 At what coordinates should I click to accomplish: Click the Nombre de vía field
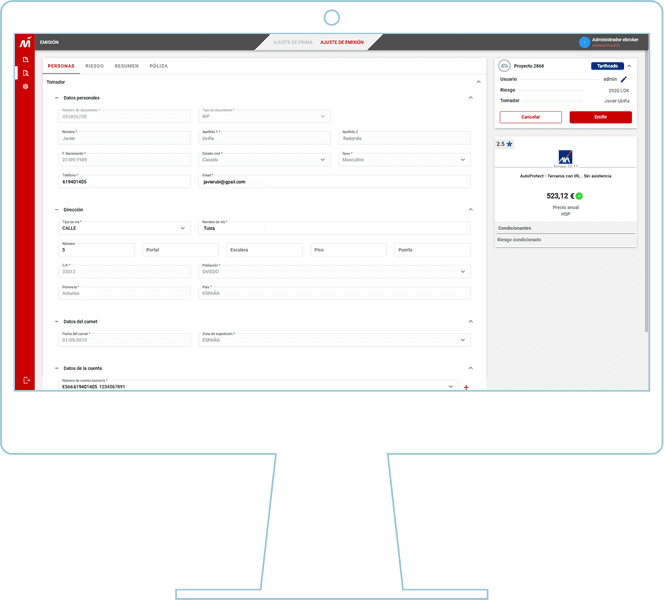(x=334, y=227)
